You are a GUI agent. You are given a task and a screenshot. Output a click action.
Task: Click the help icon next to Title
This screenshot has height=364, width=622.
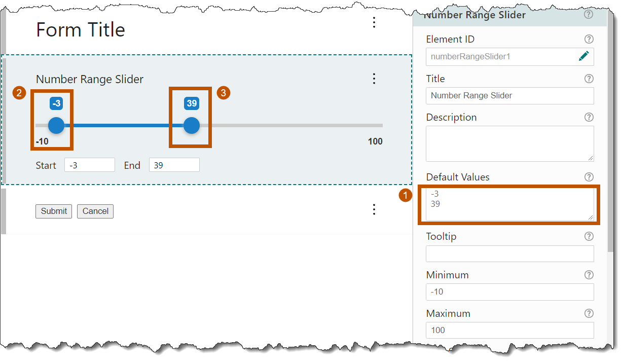coord(589,79)
